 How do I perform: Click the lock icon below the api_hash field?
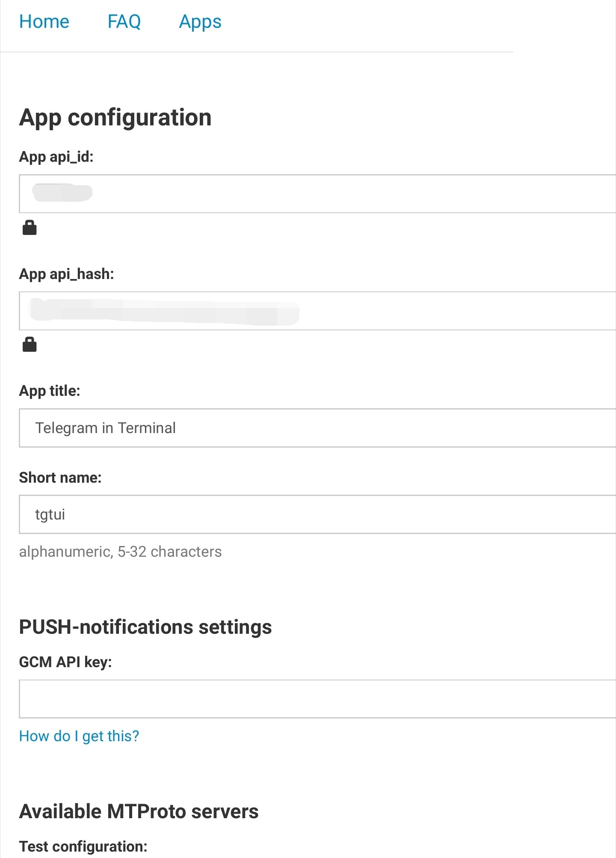[30, 344]
